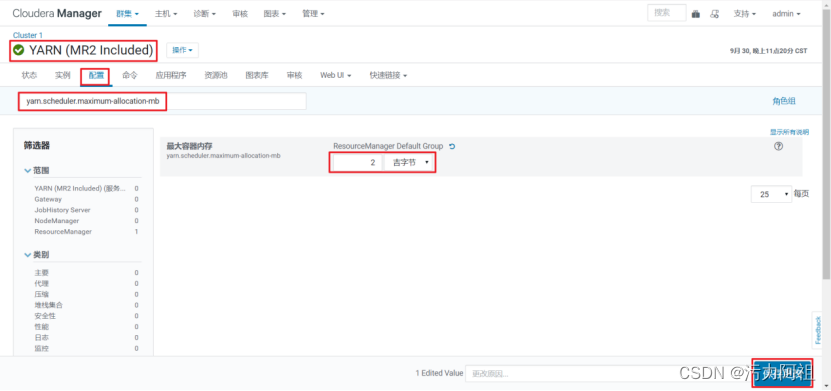Screen dimensions: 831x391
Task: Open the 操作 actions dropdown
Action: (182, 50)
